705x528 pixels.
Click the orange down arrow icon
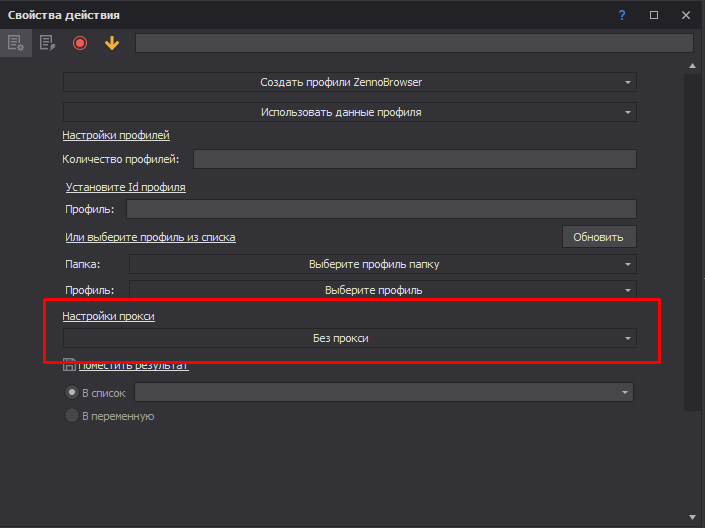(111, 43)
